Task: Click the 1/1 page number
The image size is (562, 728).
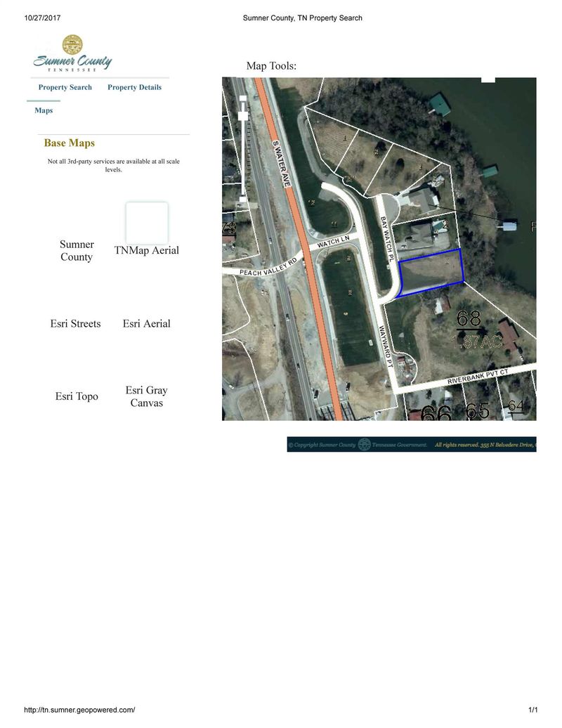Action: point(533,710)
